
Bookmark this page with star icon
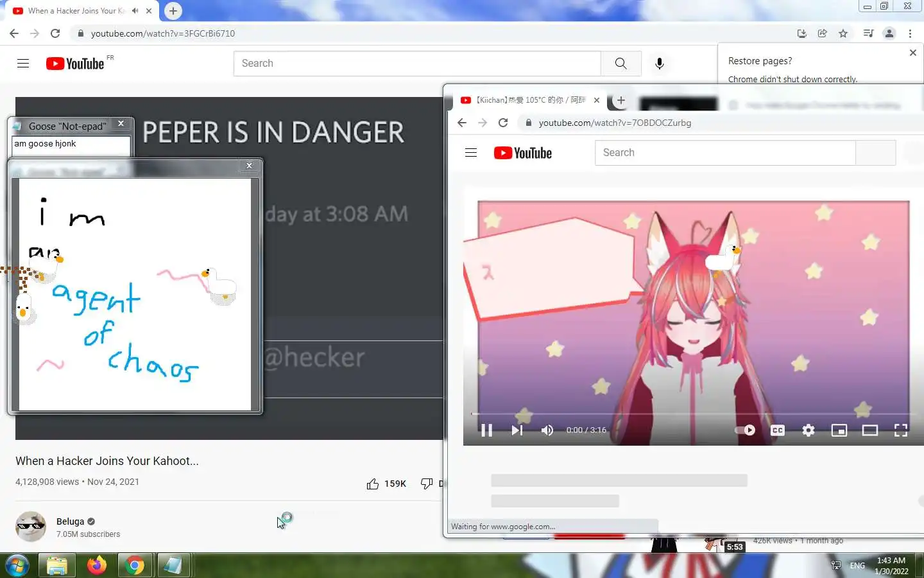(x=843, y=33)
